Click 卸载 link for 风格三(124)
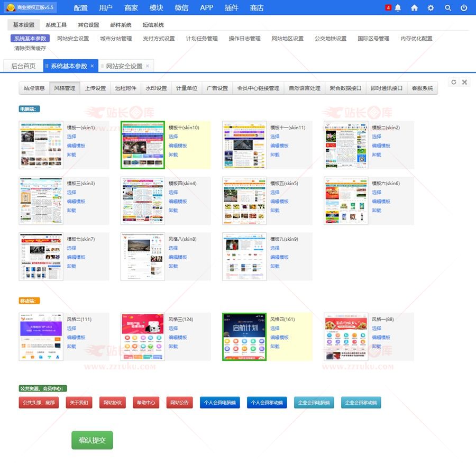The height and width of the screenshot is (463, 476). (173, 347)
